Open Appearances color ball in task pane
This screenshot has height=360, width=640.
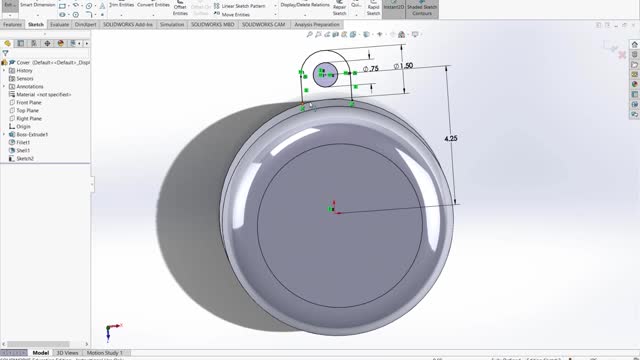click(635, 84)
